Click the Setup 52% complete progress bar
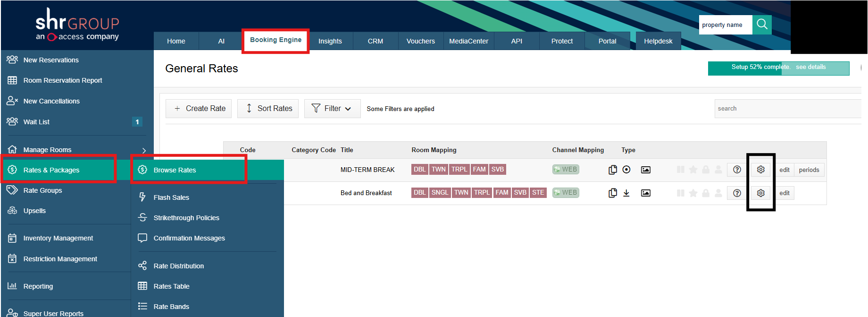 coord(778,69)
